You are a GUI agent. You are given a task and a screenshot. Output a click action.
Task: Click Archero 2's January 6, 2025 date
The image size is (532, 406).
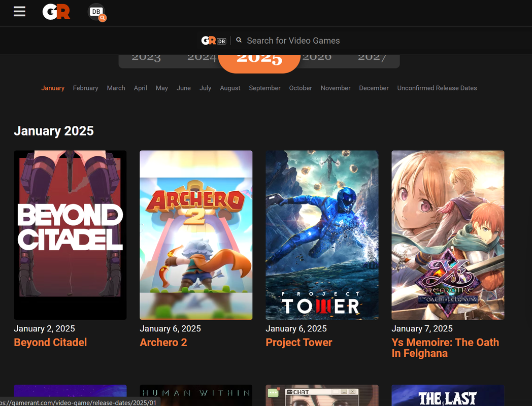click(171, 329)
